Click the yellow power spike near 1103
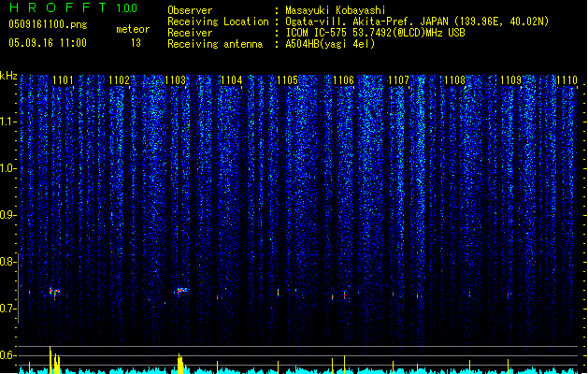Screen dimensions: 588x374 pos(180,364)
